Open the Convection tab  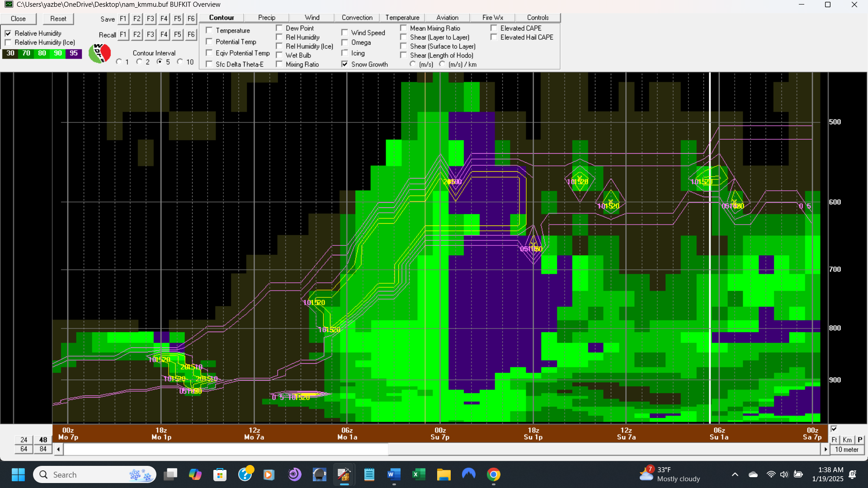pyautogui.click(x=357, y=18)
